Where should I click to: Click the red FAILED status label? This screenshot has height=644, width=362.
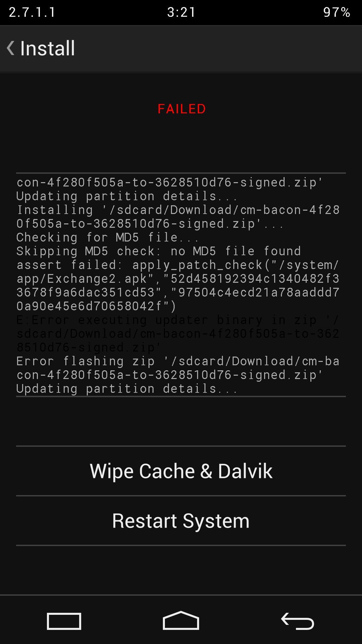(x=182, y=109)
